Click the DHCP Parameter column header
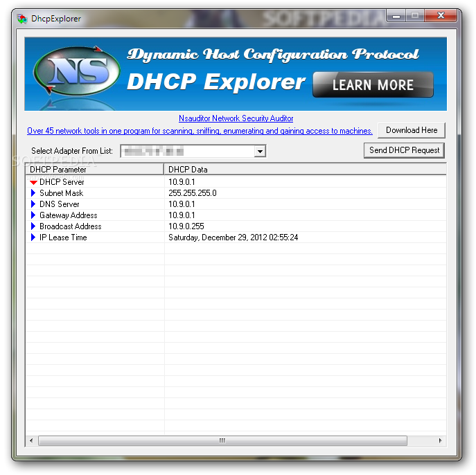 (x=95, y=169)
